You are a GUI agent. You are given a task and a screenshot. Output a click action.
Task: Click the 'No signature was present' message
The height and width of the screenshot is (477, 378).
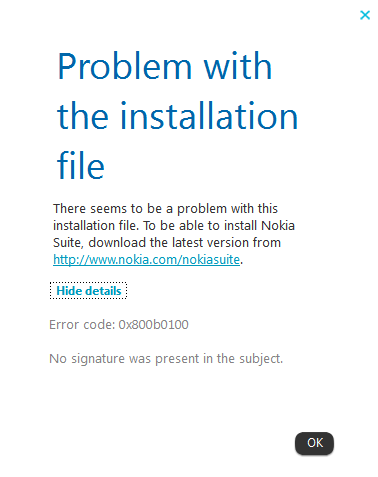pyautogui.click(x=166, y=359)
